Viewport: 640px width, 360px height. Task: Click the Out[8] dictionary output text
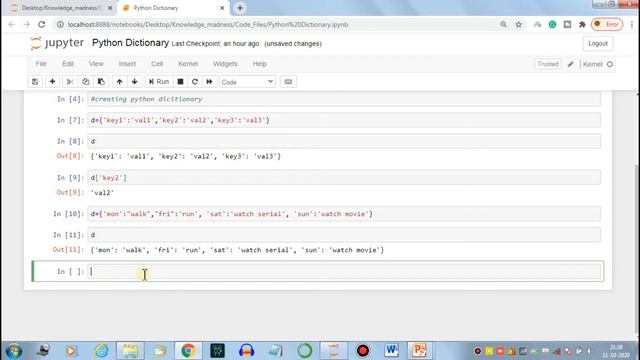(x=186, y=156)
